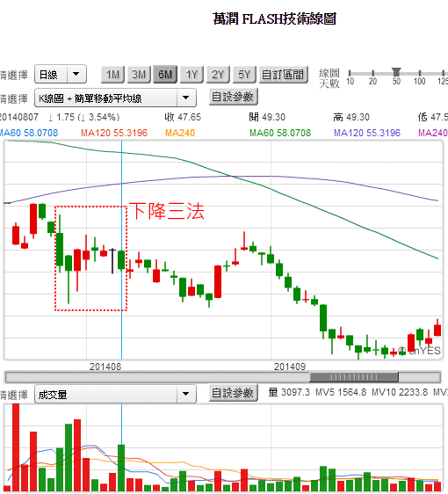Click the selected 6M range button
This screenshot has height=494, width=448.
(x=165, y=75)
